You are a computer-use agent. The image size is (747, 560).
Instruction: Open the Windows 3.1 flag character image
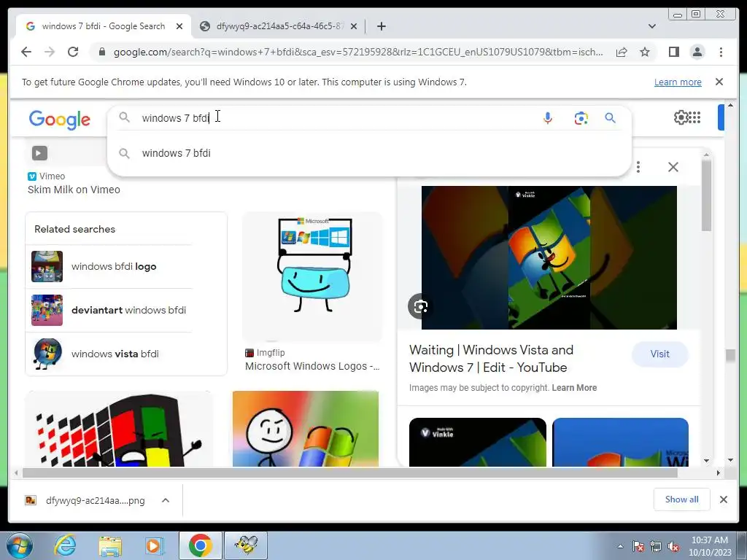tap(118, 429)
